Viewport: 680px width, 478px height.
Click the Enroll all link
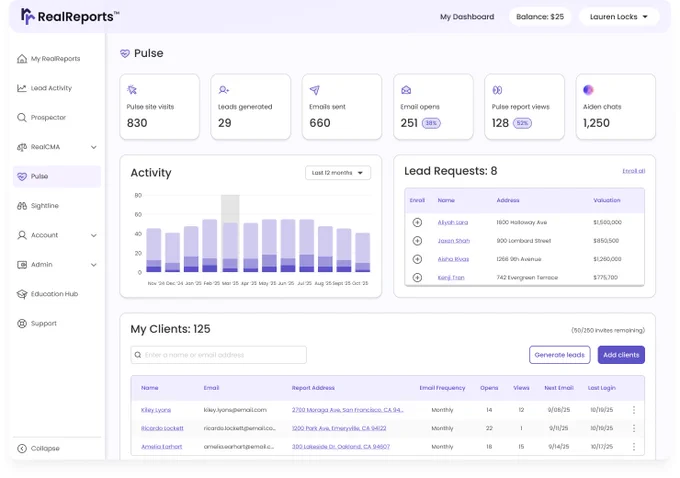(x=634, y=171)
